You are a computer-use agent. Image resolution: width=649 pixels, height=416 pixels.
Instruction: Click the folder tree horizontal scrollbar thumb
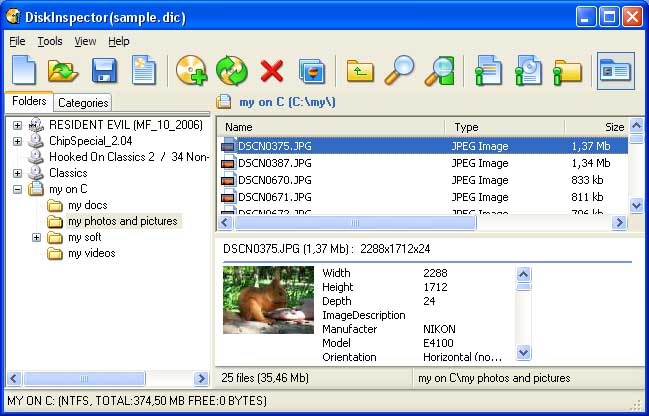coord(84,378)
